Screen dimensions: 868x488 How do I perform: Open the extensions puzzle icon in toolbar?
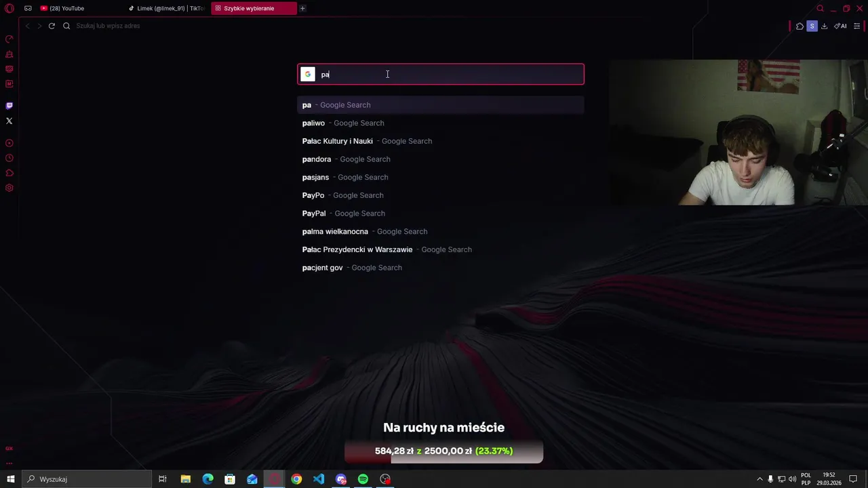tap(800, 26)
